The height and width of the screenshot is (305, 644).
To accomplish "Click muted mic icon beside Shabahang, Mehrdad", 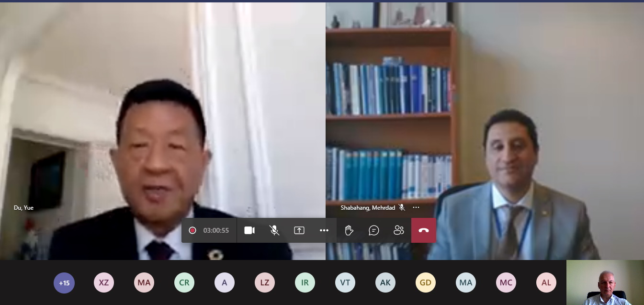I will 402,207.
